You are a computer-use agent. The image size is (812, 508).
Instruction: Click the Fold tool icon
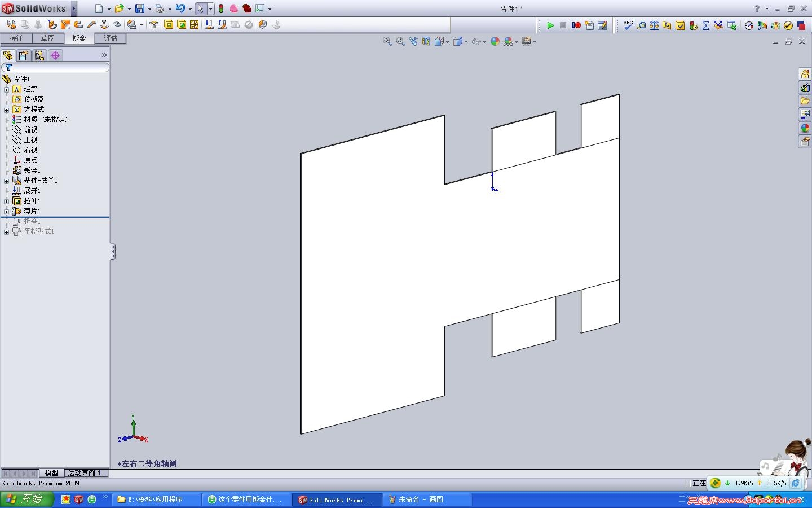coord(222,24)
